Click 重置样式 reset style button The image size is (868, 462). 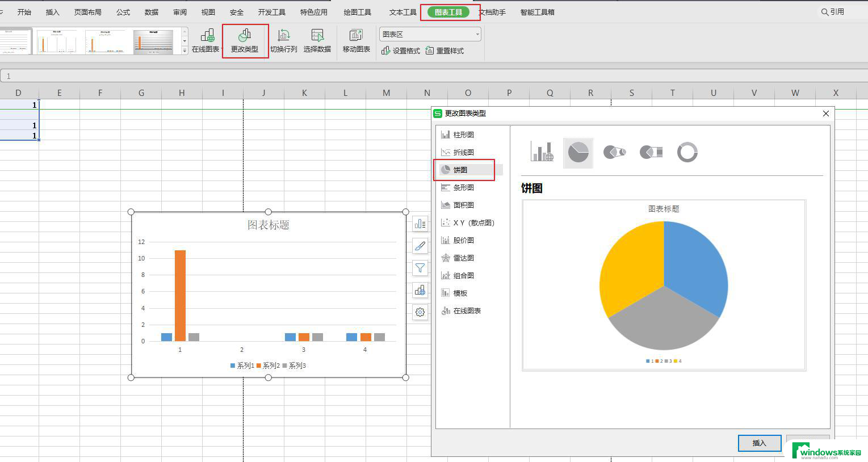445,51
